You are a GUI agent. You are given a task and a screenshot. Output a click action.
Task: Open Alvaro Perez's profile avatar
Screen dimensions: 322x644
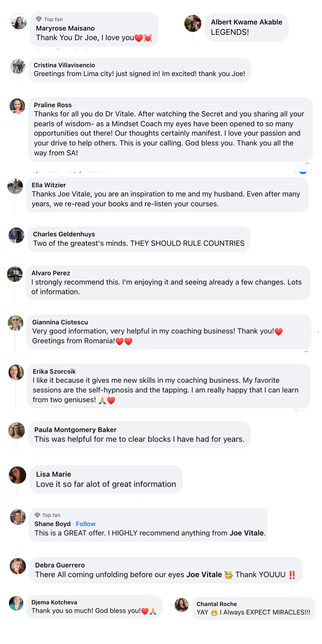15,274
